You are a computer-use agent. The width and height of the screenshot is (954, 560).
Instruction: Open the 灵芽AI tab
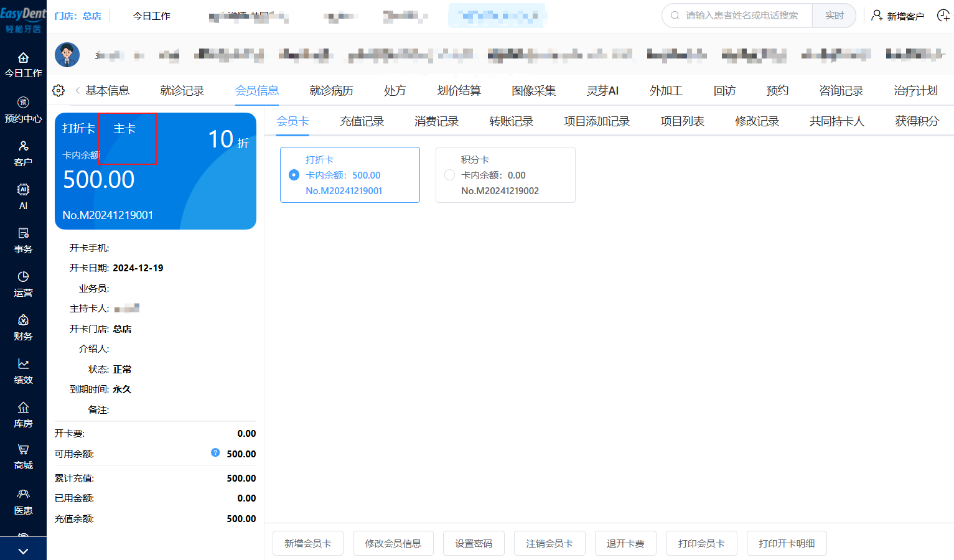tap(602, 91)
